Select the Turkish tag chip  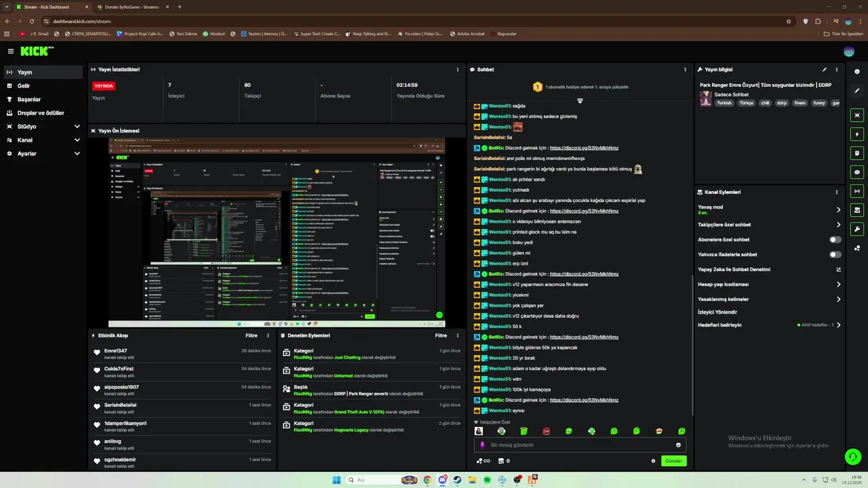coord(724,103)
